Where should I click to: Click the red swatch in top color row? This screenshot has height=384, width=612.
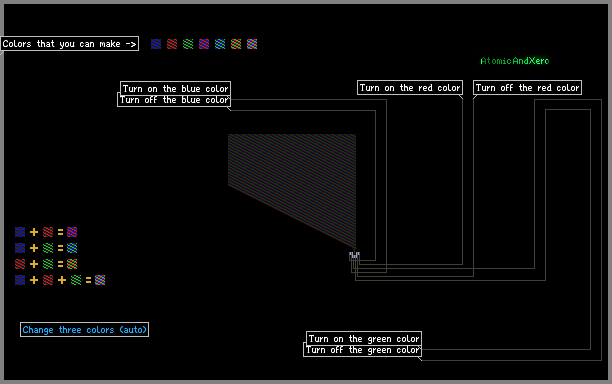click(x=172, y=44)
